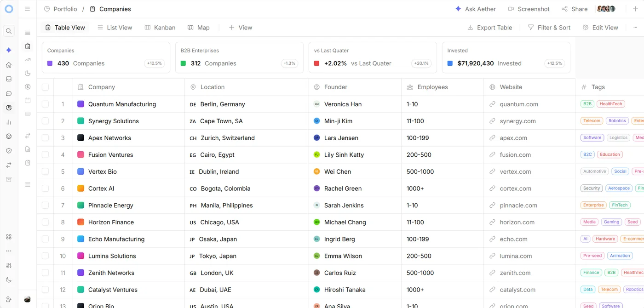Open Filter & Sort options
This screenshot has width=644, height=308.
pyautogui.click(x=549, y=28)
